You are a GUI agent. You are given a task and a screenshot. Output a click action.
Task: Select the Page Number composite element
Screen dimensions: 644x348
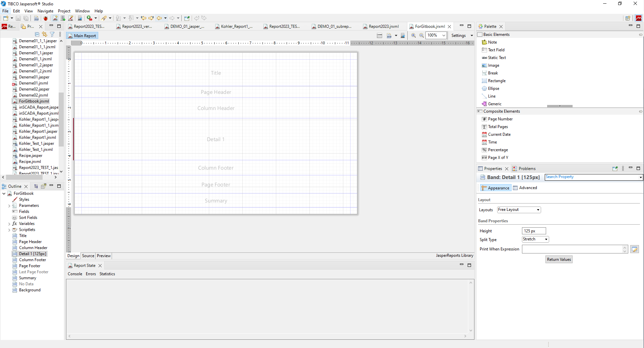[x=497, y=119]
